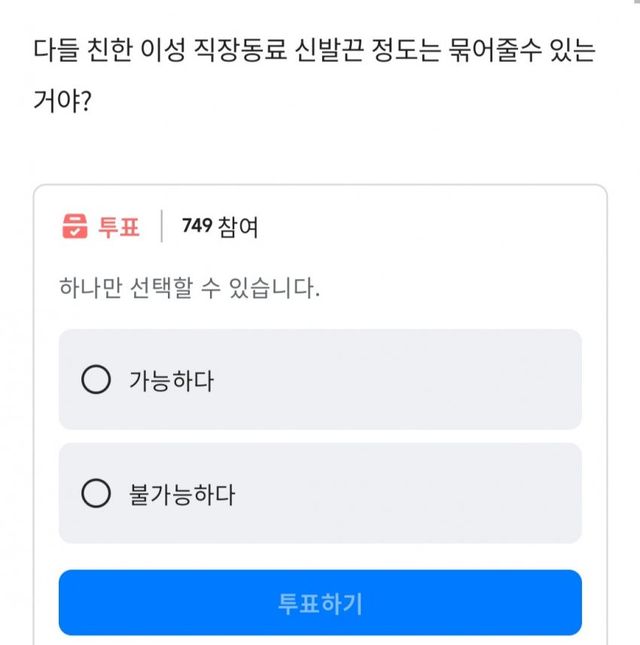Click the word 참여 beside the count
Image resolution: width=640 pixels, height=645 pixels.
point(239,227)
